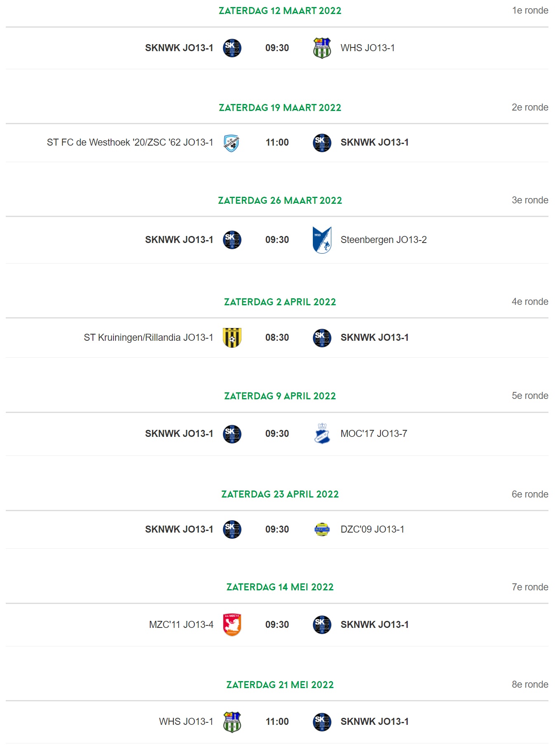Image resolution: width=560 pixels, height=750 pixels.
Task: Click the FC de Westhoek club logo
Action: pyautogui.click(x=232, y=143)
